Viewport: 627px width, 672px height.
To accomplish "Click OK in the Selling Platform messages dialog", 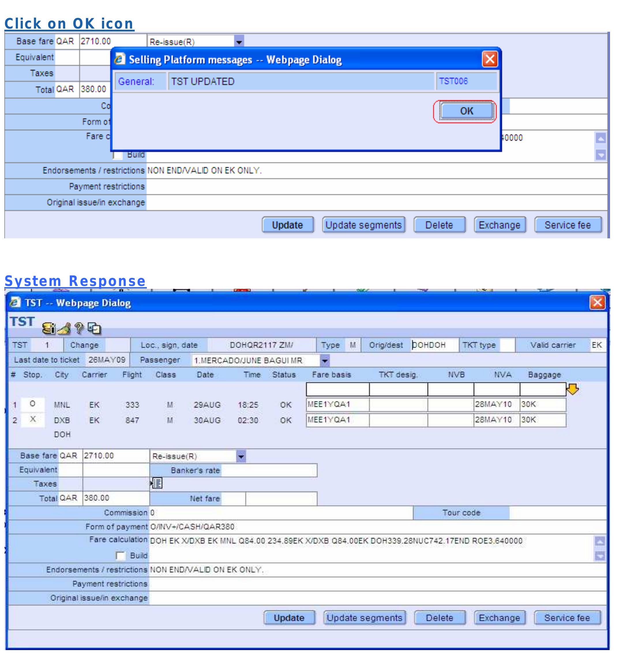I will coord(467,111).
